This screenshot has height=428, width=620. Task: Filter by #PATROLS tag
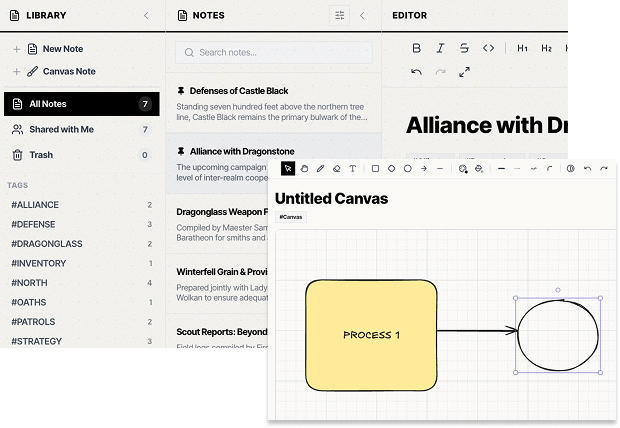(82, 322)
